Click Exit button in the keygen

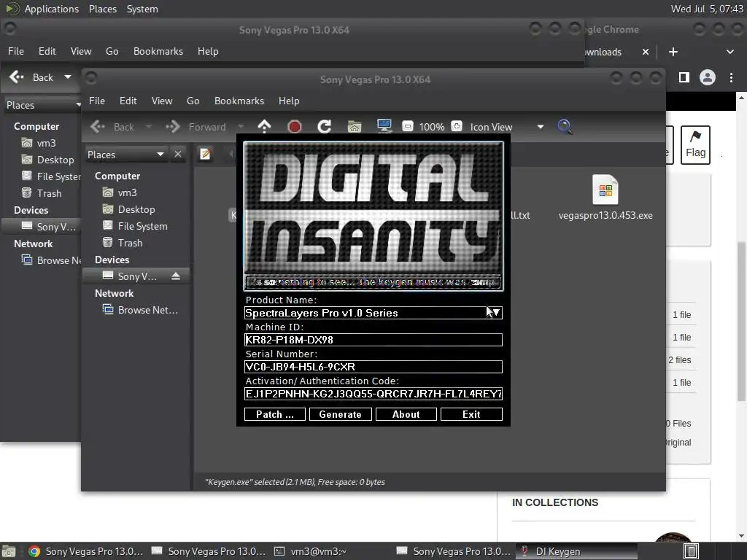tap(471, 414)
